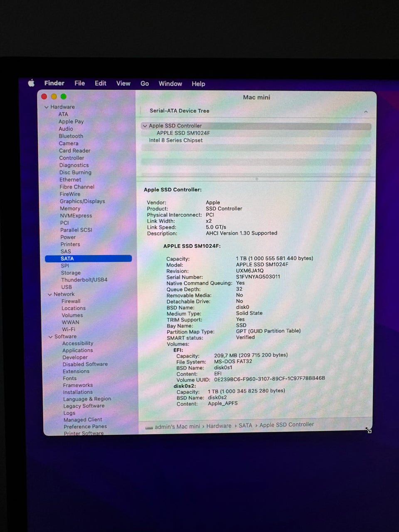Select Logs under Software
399x532 pixels.
click(69, 413)
